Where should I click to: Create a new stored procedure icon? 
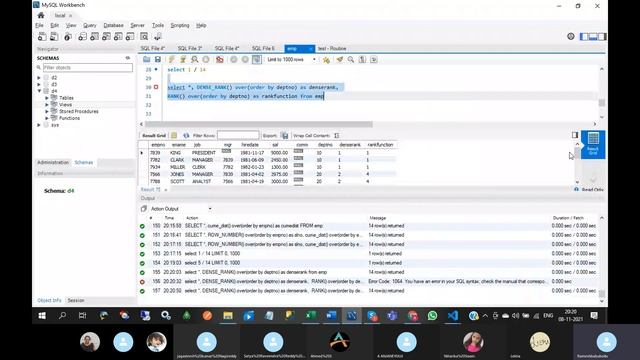click(x=118, y=37)
